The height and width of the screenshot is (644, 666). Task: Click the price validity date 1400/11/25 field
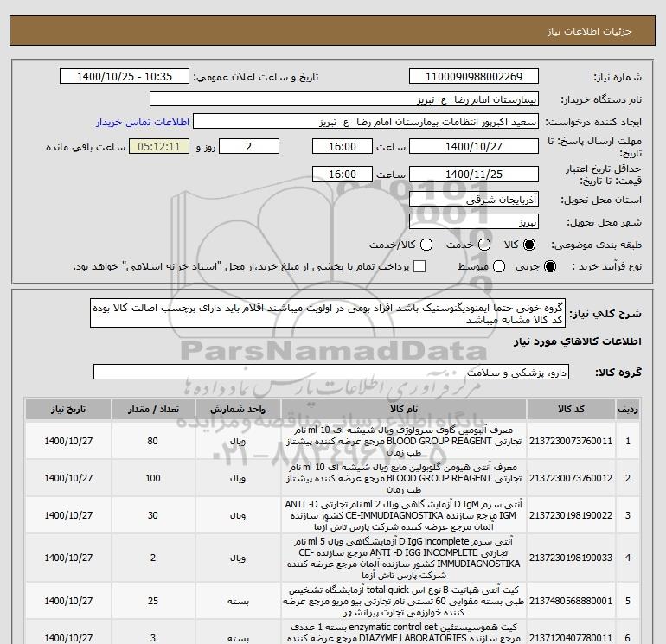(474, 174)
